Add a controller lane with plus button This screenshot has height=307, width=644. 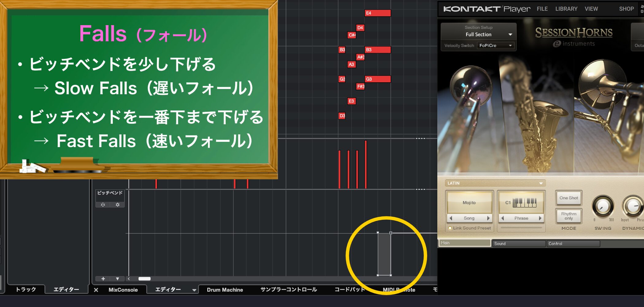pos(103,279)
